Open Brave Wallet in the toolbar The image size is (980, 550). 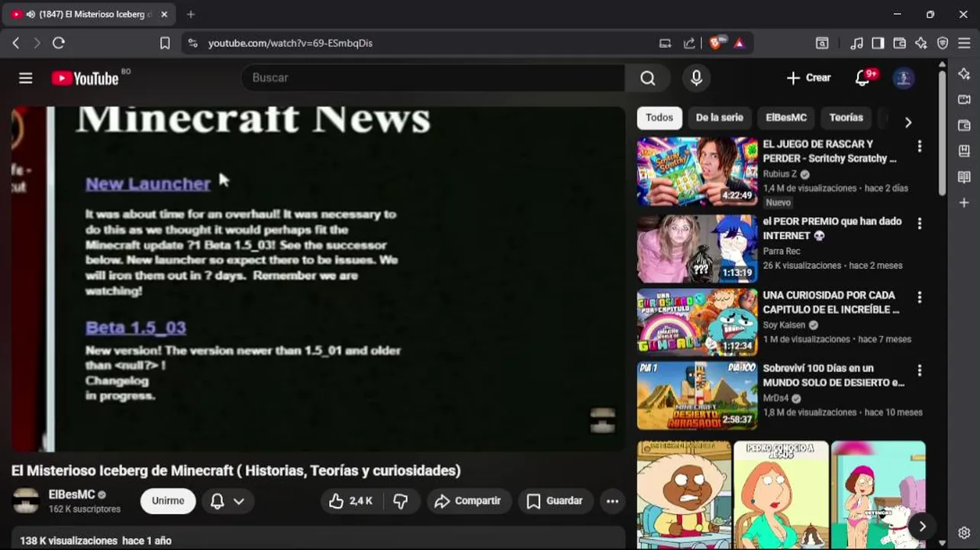[900, 44]
